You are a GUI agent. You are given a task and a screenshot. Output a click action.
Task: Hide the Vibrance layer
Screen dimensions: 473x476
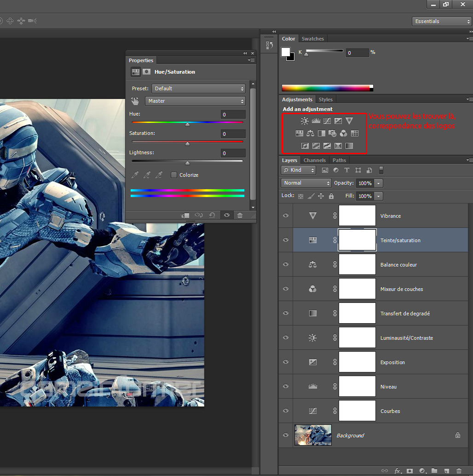click(286, 215)
